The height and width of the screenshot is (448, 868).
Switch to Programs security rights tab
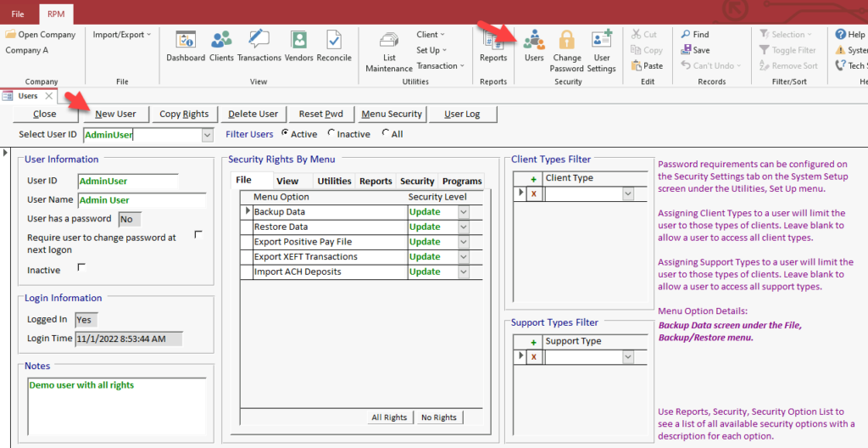point(462,181)
